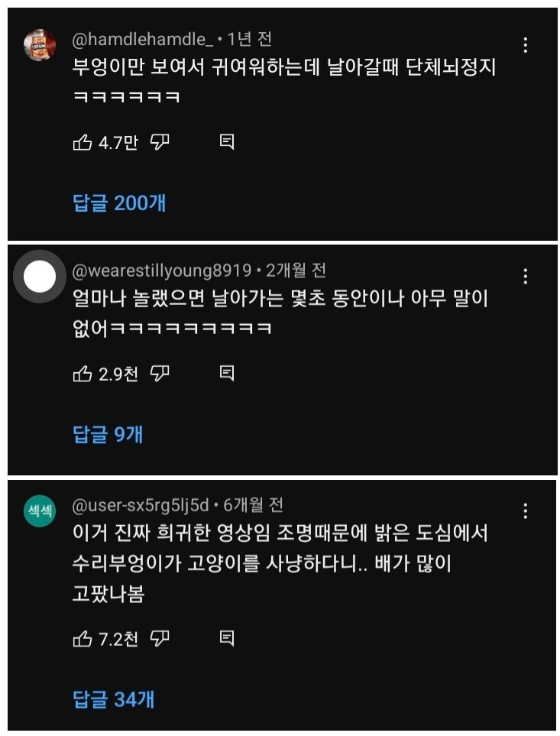Expand the 답글 34개 replies
Screen dimensions: 560x736
pos(113,699)
